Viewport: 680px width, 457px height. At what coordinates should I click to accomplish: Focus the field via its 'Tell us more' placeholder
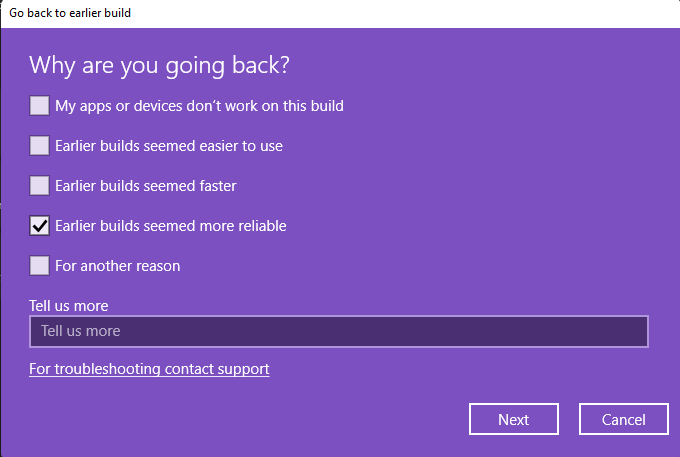pos(81,331)
